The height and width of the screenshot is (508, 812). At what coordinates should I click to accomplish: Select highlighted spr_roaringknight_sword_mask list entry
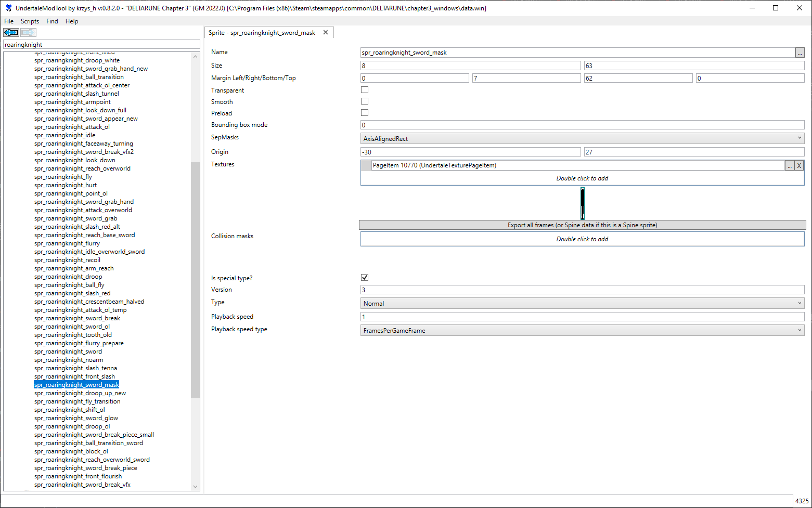point(76,385)
